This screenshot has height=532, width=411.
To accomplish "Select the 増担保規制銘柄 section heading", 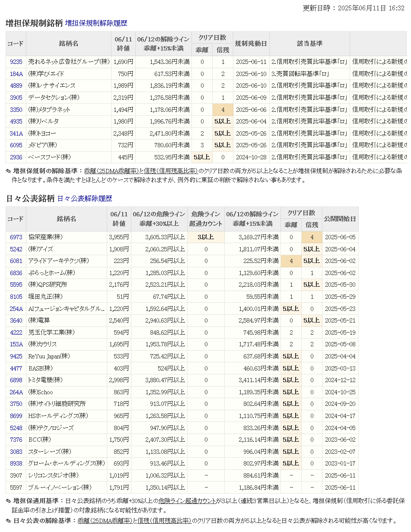I will click(34, 23).
